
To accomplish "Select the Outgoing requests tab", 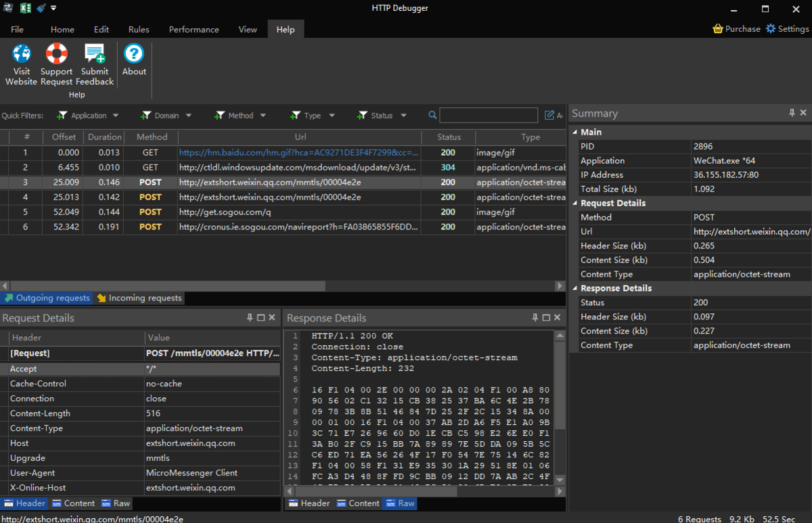I will (x=47, y=298).
